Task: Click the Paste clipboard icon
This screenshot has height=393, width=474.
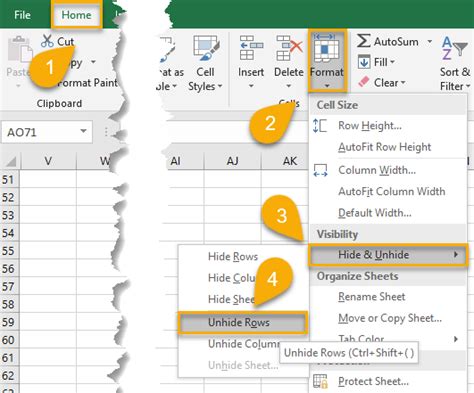Action: coord(20,50)
